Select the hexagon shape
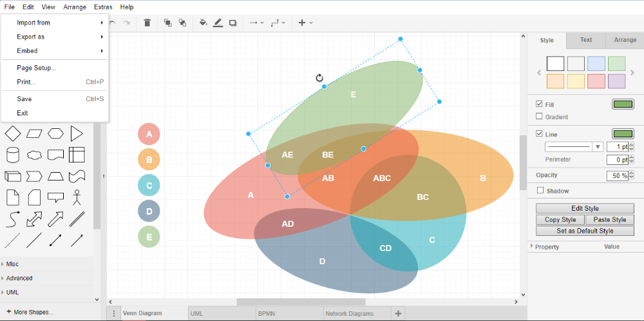 tap(55, 133)
